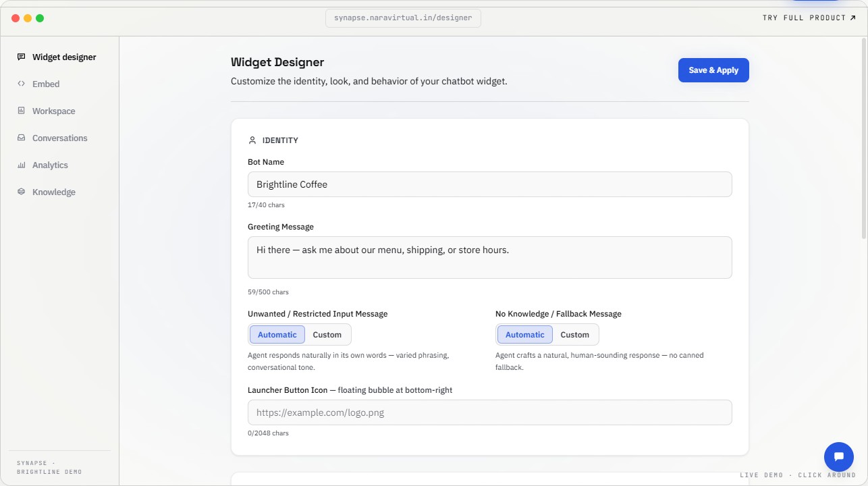The width and height of the screenshot is (868, 486).
Task: Click the Knowledge layers icon
Action: coord(21,192)
